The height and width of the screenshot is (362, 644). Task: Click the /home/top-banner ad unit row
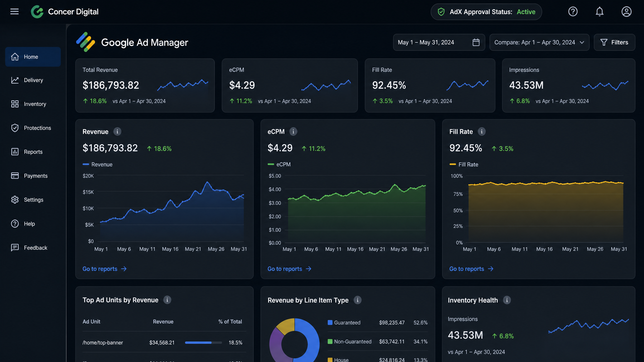(164, 342)
